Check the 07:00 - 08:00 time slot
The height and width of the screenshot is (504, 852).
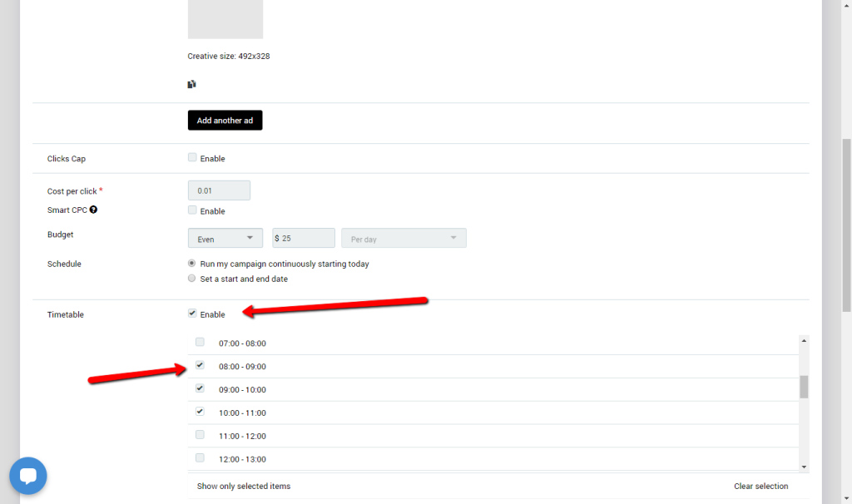tap(200, 342)
